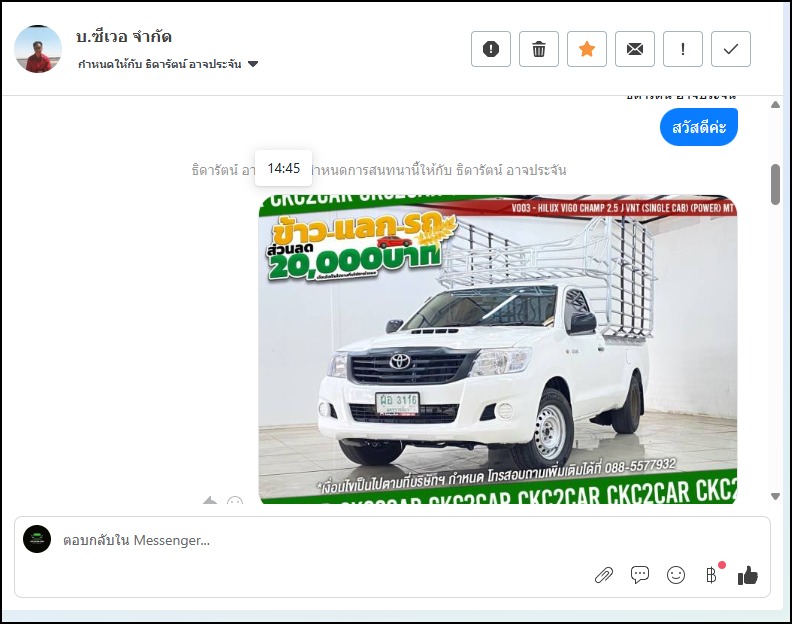Click the chat scrollbar thumb
792x624 pixels.
[x=775, y=184]
